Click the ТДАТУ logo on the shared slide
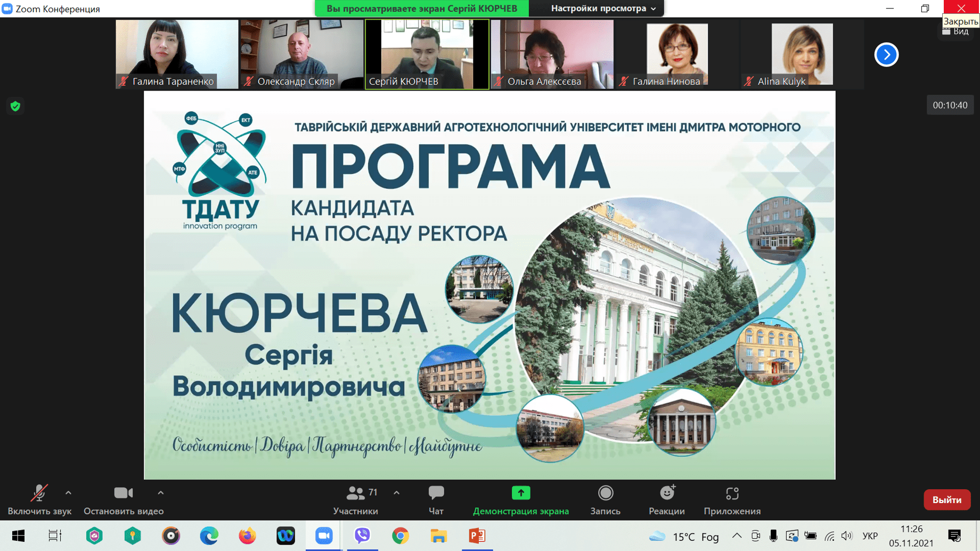 coord(219,170)
